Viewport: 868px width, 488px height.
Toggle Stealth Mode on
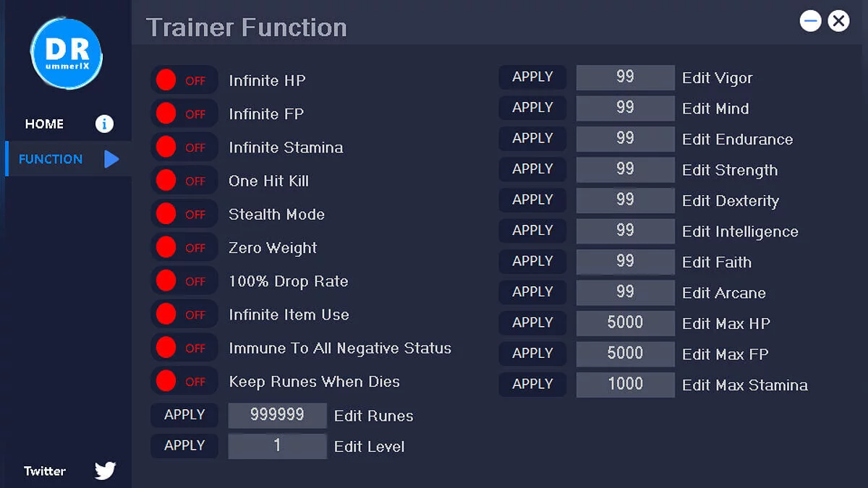pos(183,214)
